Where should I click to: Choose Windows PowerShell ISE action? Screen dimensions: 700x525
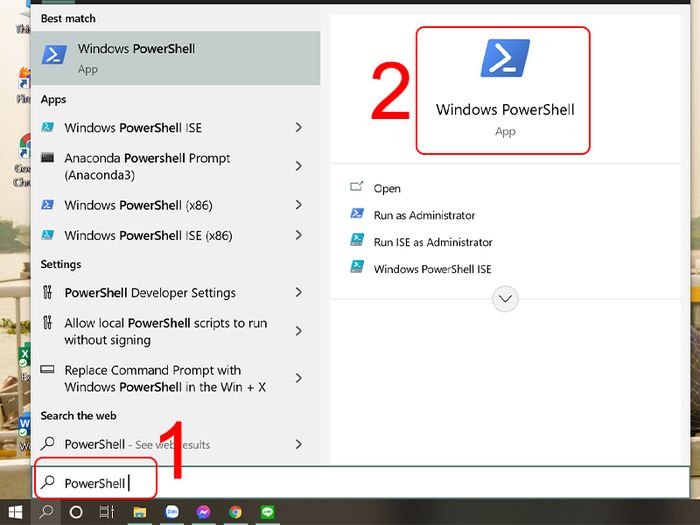(x=432, y=269)
